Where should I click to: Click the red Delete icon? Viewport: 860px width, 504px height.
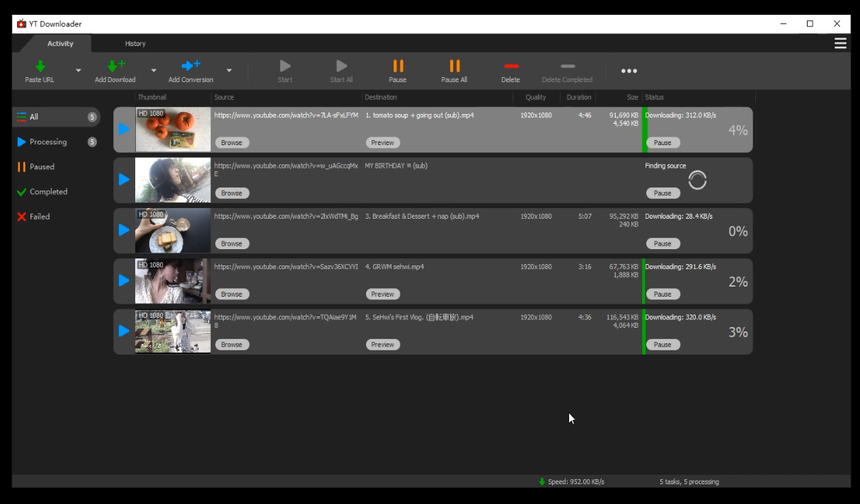510,66
